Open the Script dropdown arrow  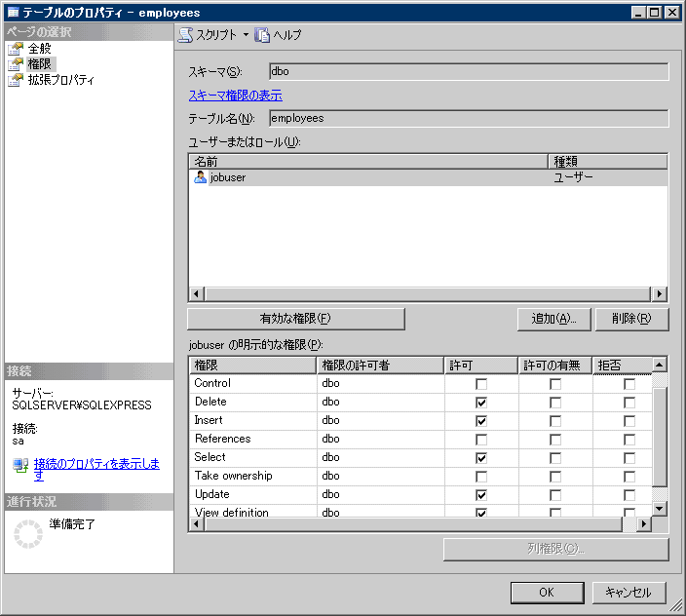tap(246, 35)
